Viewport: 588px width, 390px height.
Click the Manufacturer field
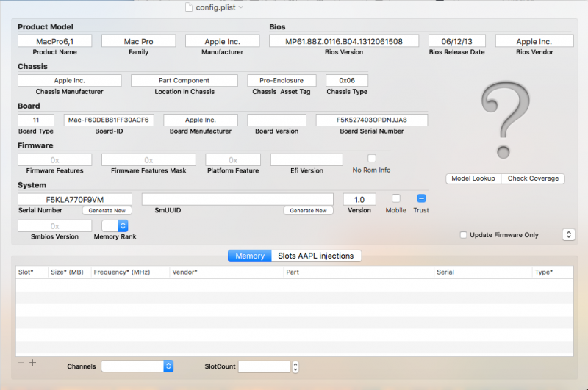pos(223,41)
